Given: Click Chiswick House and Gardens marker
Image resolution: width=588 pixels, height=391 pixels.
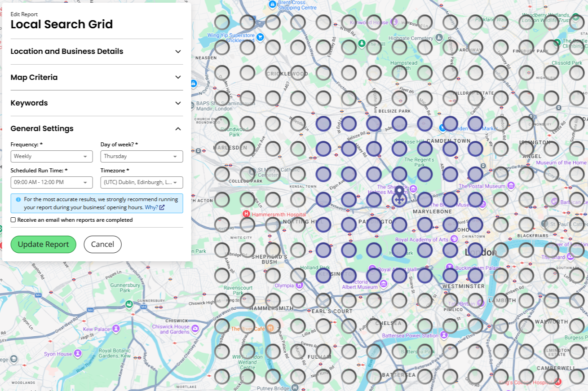Looking at the screenshot, I should (x=195, y=329).
